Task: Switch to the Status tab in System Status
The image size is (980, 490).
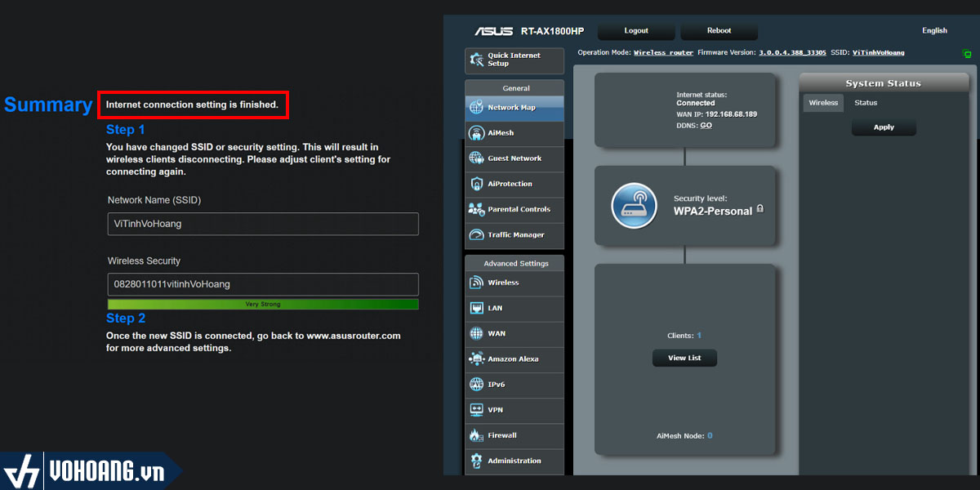Action: click(866, 103)
